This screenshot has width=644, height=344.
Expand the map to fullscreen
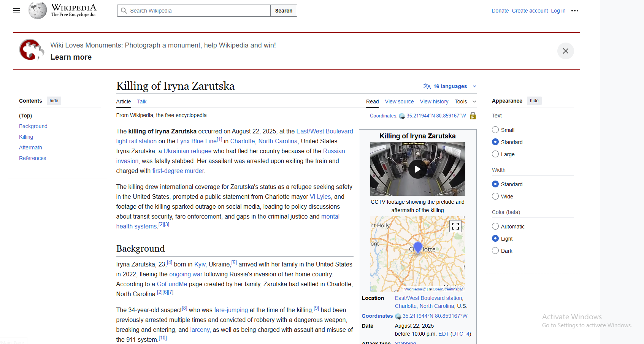click(x=455, y=226)
